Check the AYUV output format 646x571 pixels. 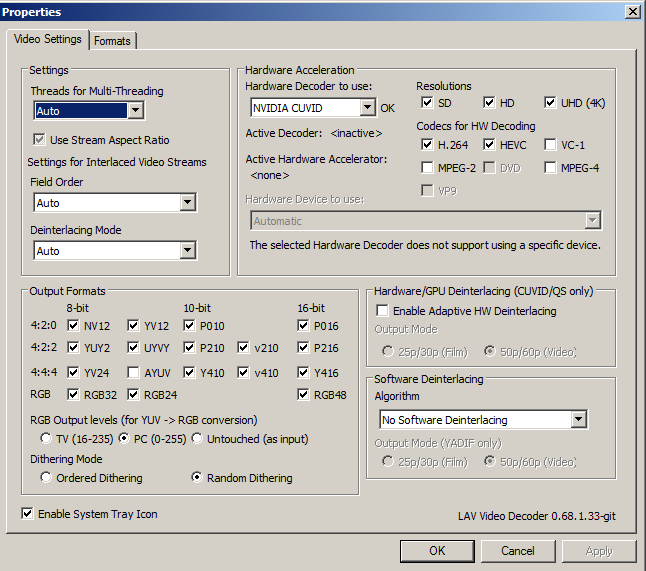pyautogui.click(x=134, y=372)
